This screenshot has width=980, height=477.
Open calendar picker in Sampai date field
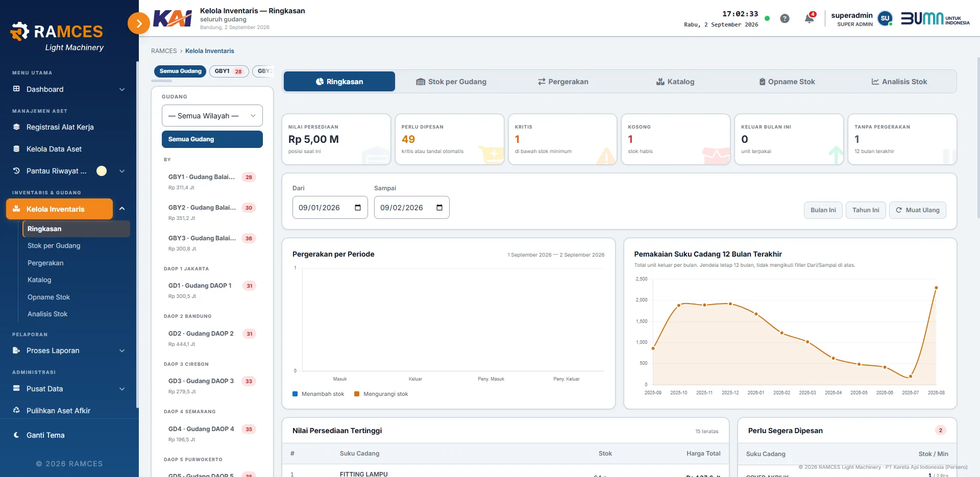pyautogui.click(x=439, y=208)
